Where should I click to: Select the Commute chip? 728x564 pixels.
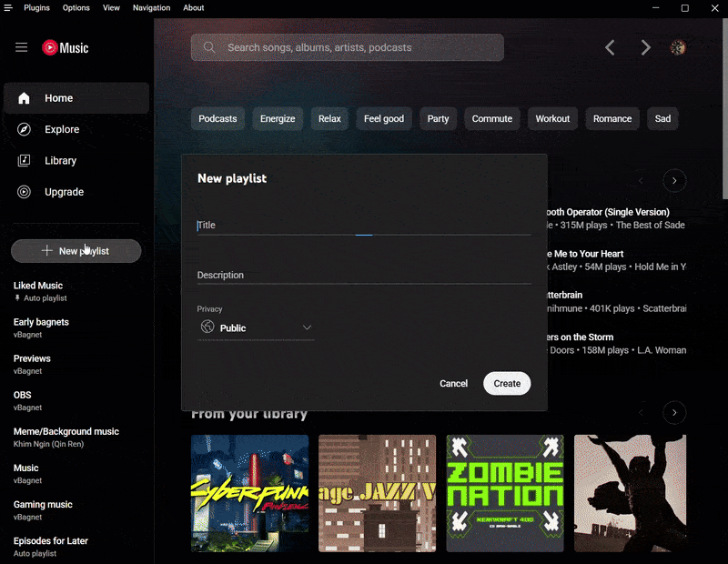pyautogui.click(x=492, y=118)
